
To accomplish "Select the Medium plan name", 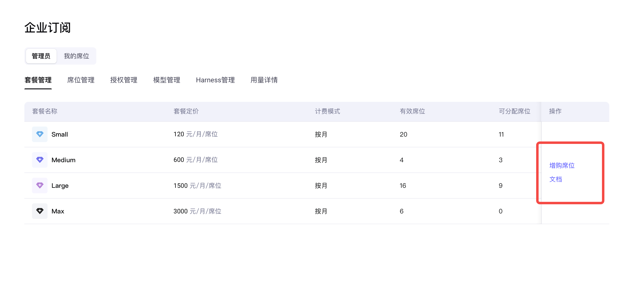I will (x=63, y=160).
